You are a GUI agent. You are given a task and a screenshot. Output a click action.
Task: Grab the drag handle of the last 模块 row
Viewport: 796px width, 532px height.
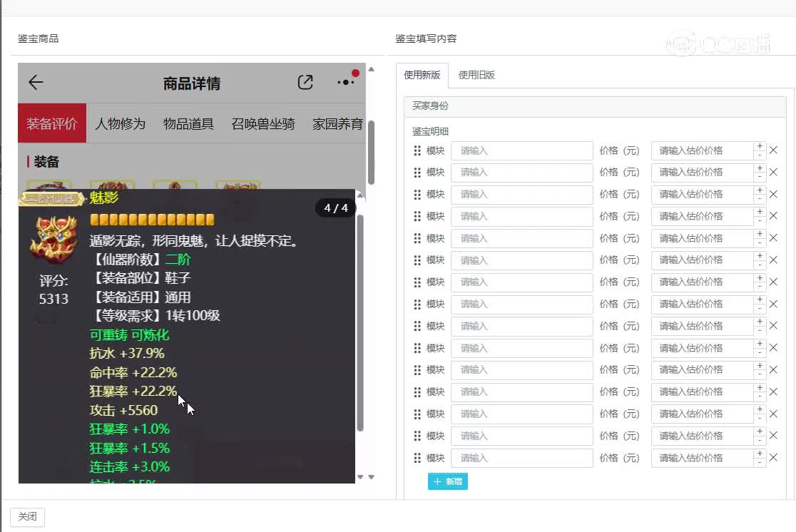[x=417, y=458]
